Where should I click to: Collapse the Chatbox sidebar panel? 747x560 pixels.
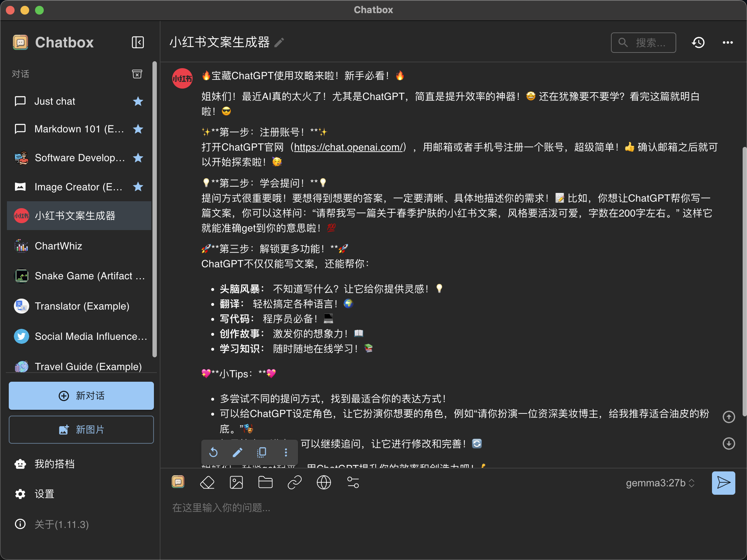pyautogui.click(x=138, y=42)
